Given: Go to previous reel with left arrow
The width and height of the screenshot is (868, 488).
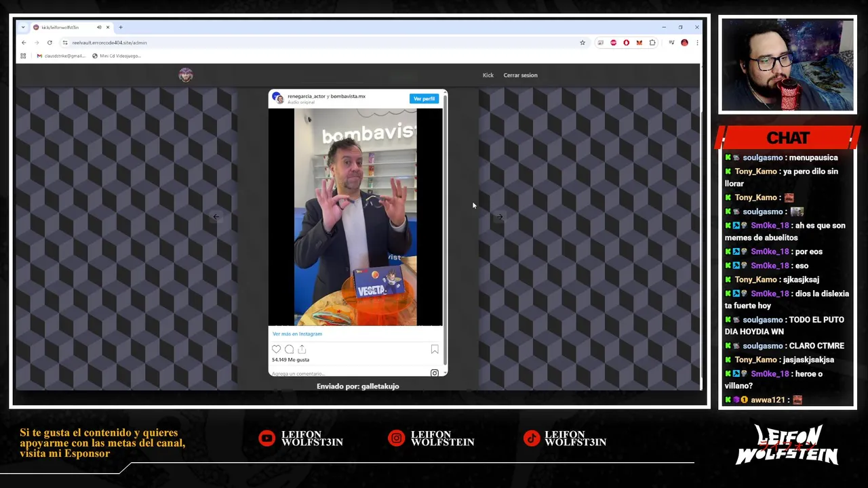Looking at the screenshot, I should pyautogui.click(x=216, y=217).
